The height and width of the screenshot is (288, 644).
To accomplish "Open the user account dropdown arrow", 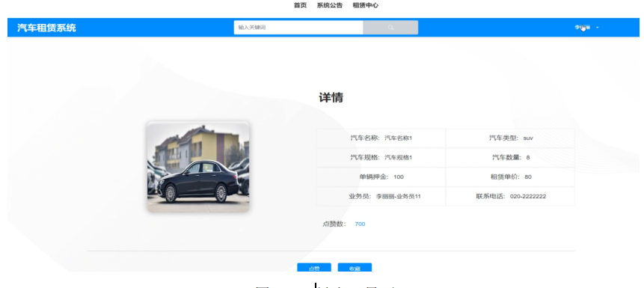I will 597,28.
